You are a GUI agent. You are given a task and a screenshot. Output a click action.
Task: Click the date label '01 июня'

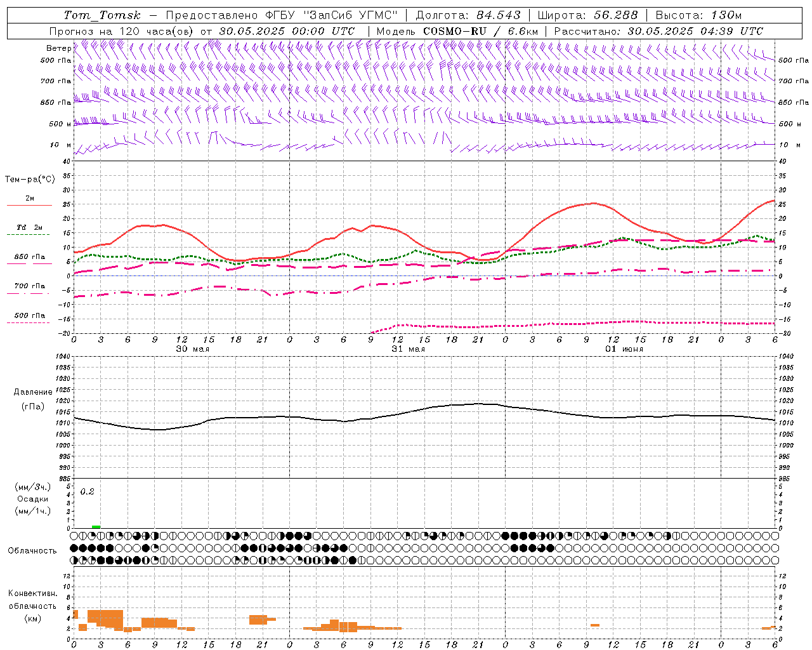624,349
